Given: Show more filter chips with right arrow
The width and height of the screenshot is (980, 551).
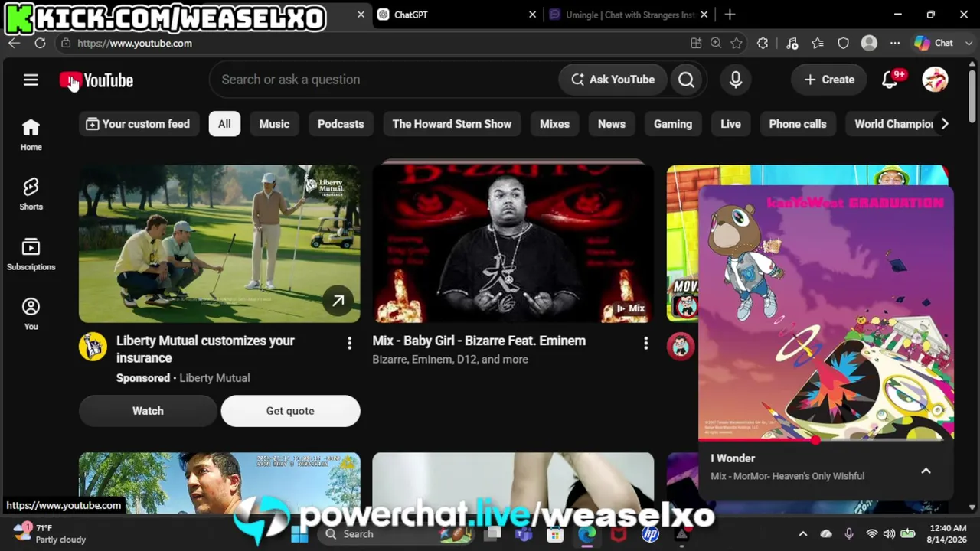Looking at the screenshot, I should [x=945, y=124].
